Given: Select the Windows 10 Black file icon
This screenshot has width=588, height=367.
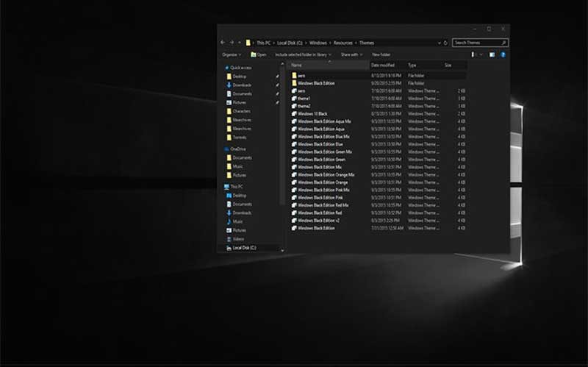Looking at the screenshot, I should 294,113.
